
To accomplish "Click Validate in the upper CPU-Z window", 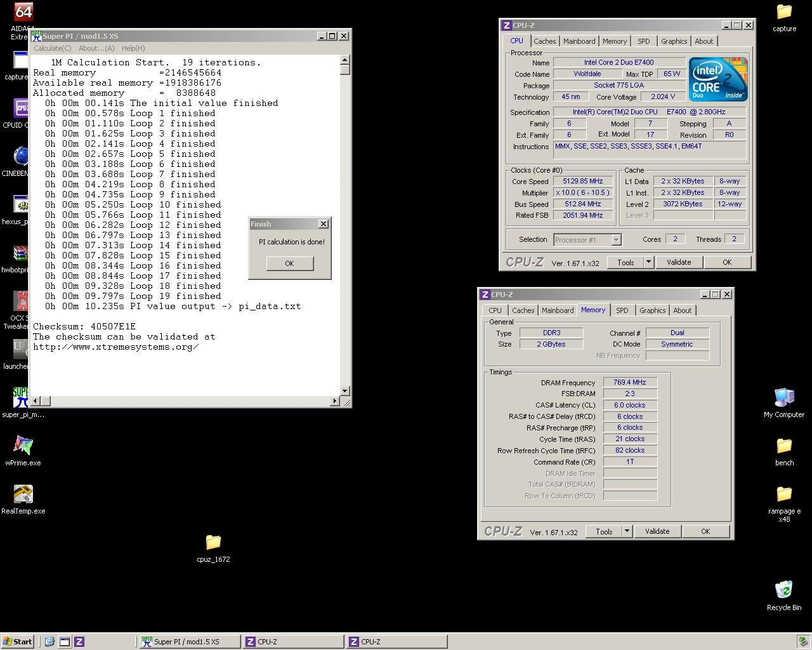I will (679, 262).
